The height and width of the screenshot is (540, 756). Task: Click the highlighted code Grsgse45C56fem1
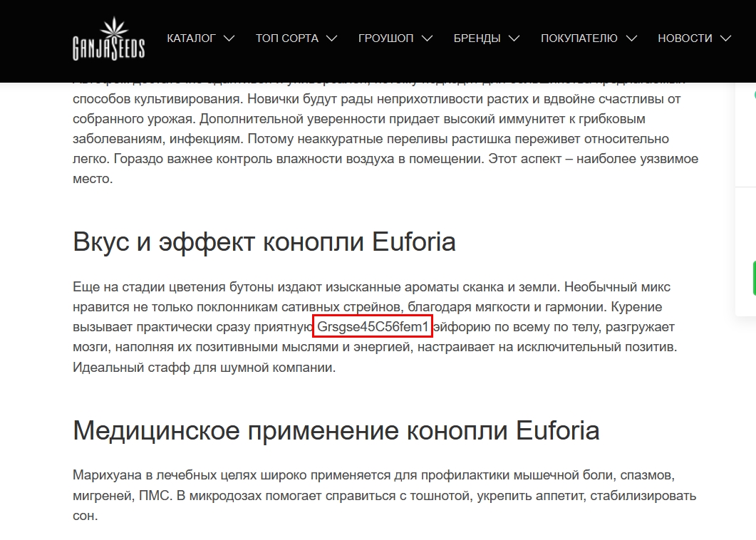click(373, 327)
